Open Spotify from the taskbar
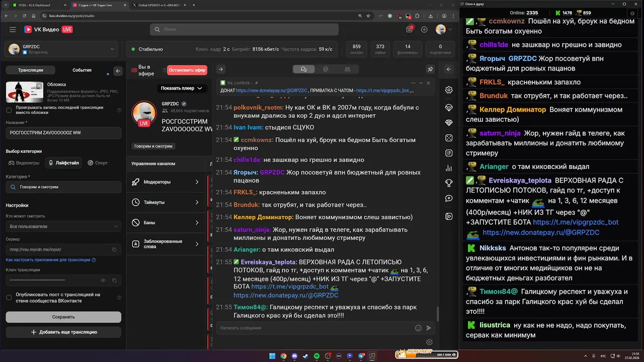Viewport: 644px width, 362px height. [x=316, y=356]
